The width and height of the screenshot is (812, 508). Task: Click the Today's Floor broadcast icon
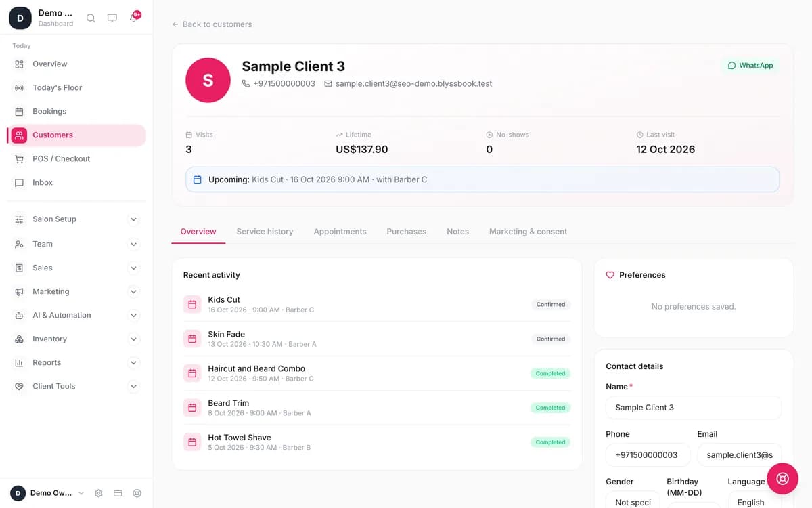coord(19,87)
